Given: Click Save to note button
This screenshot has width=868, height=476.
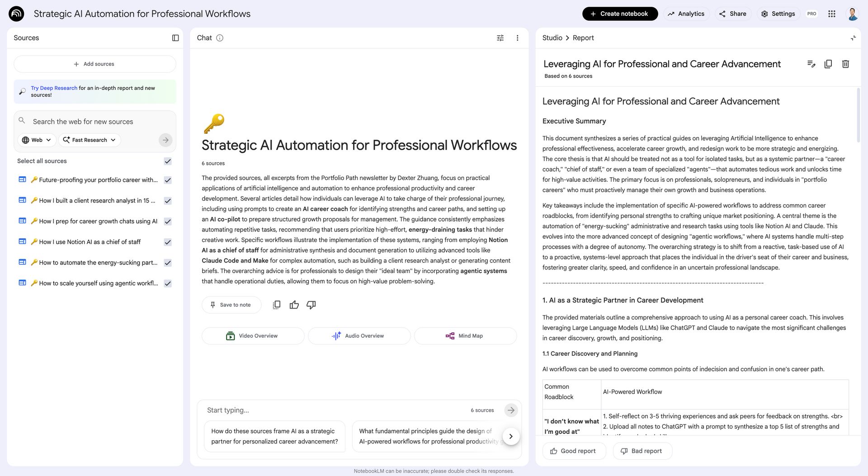Looking at the screenshot, I should pyautogui.click(x=231, y=305).
